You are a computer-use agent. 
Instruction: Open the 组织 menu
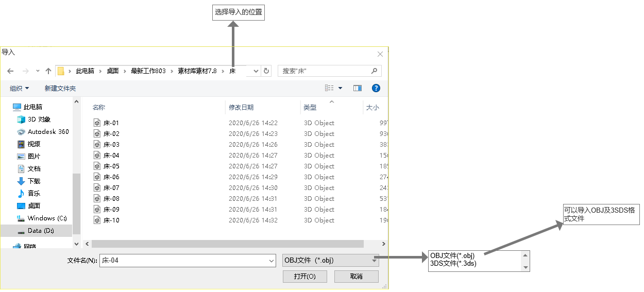coord(20,89)
